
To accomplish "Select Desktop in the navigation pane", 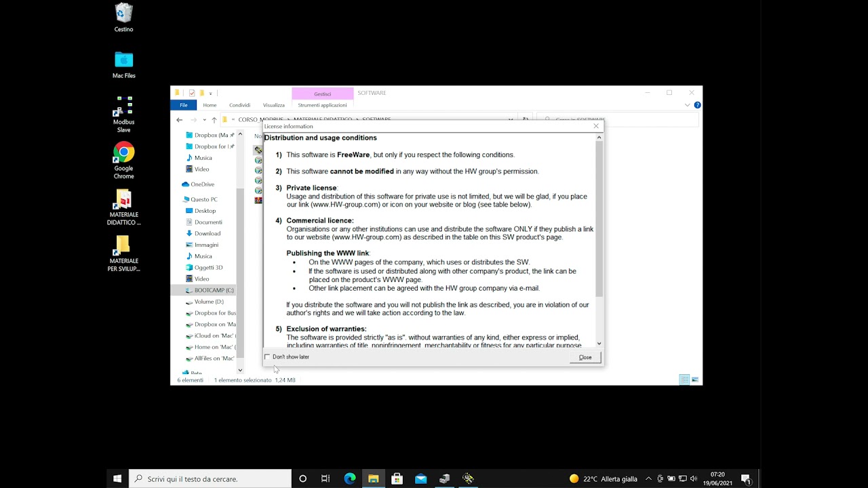I will tap(205, 211).
